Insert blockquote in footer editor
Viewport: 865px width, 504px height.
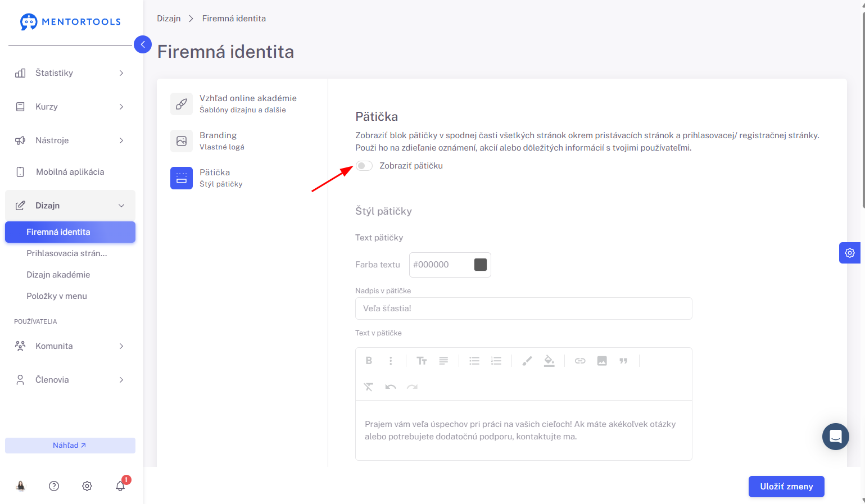tap(623, 361)
